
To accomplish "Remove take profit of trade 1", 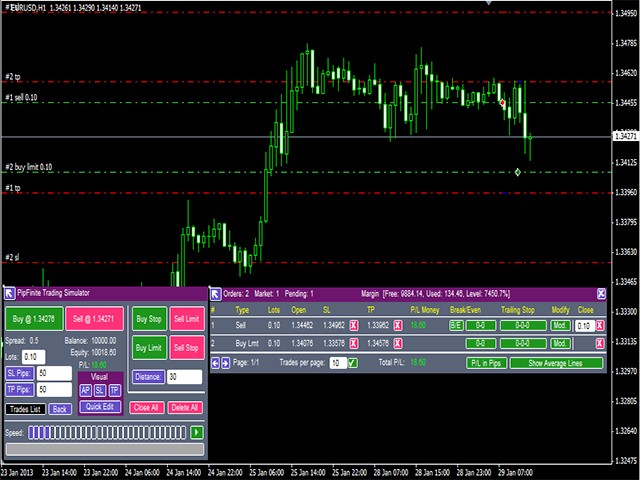I will pos(398,326).
